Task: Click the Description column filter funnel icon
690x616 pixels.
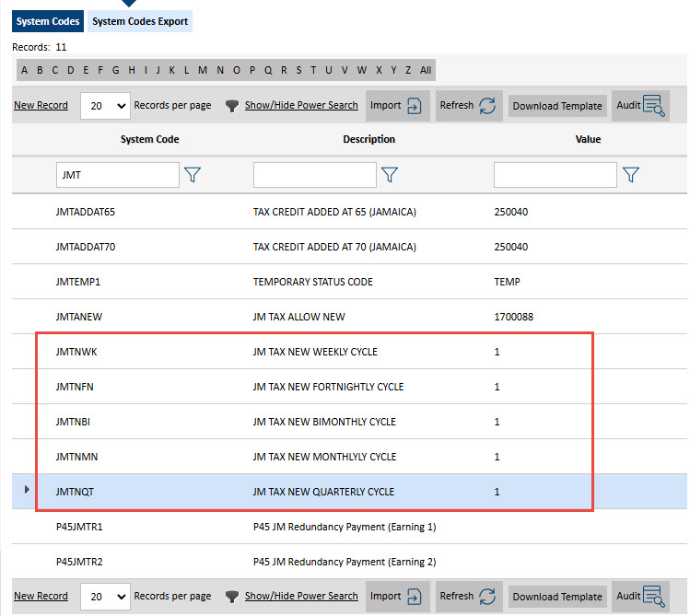Action: 390,175
